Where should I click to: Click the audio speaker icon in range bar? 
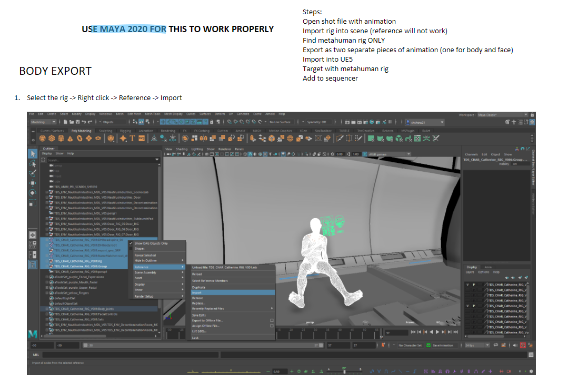point(515,345)
